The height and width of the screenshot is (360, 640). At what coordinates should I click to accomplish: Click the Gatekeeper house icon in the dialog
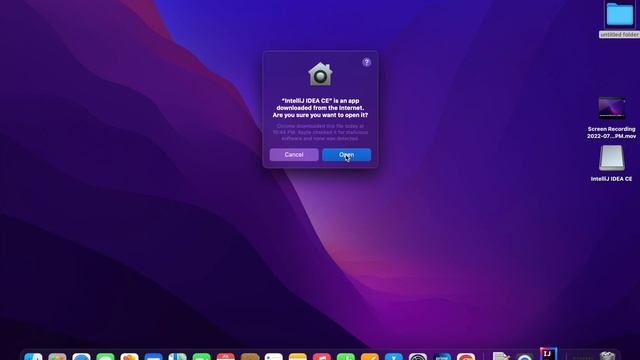coord(320,74)
